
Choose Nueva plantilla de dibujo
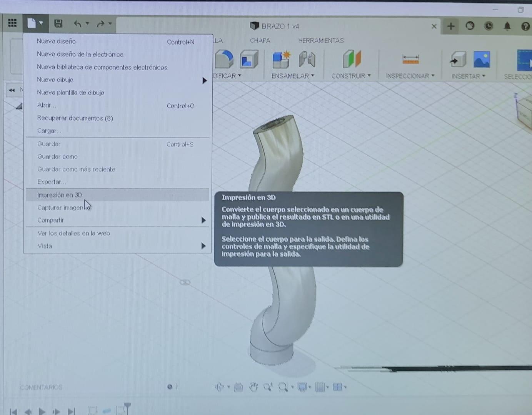tap(118, 93)
